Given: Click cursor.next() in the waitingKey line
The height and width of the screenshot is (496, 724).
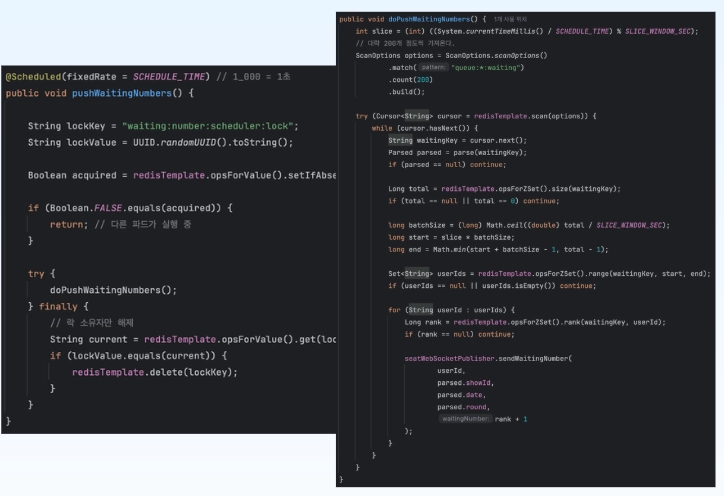Looking at the screenshot, I should pyautogui.click(x=496, y=140).
